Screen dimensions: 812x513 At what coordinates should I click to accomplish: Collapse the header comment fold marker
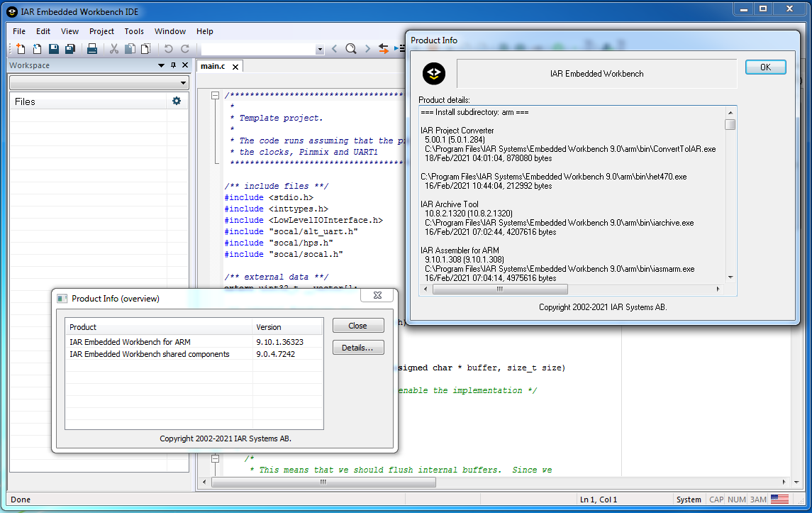pos(215,95)
